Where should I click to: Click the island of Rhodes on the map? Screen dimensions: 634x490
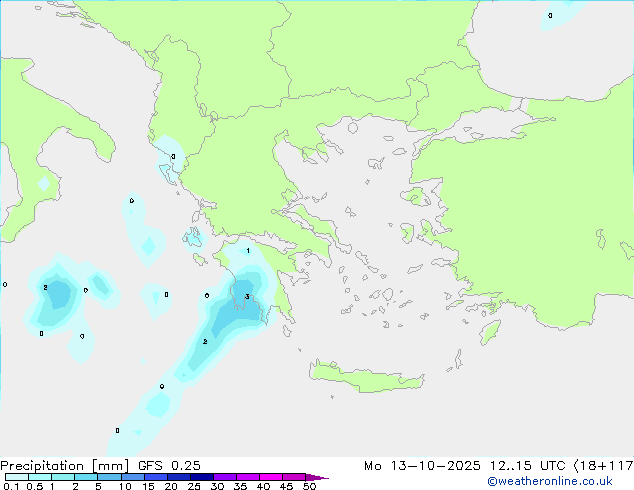pos(490,332)
